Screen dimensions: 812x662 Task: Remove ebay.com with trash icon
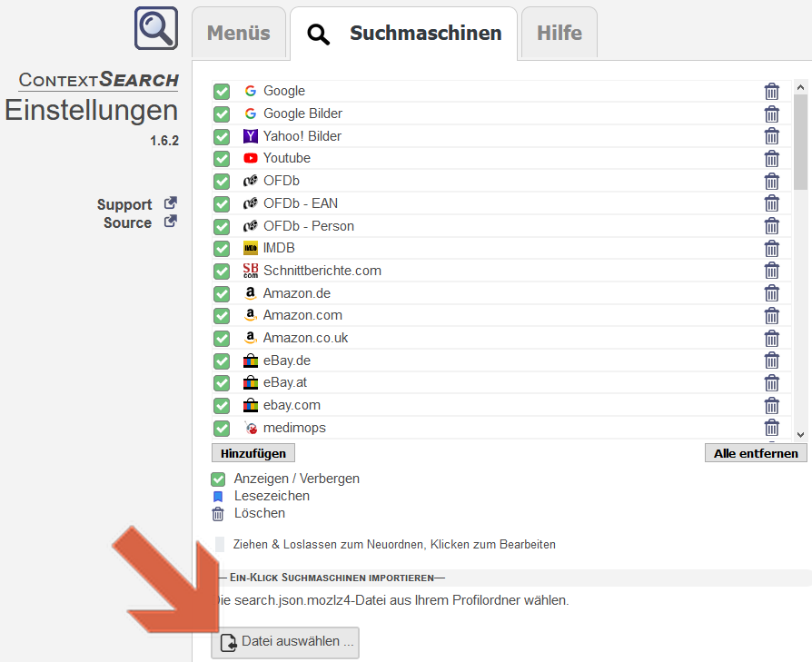coord(772,406)
